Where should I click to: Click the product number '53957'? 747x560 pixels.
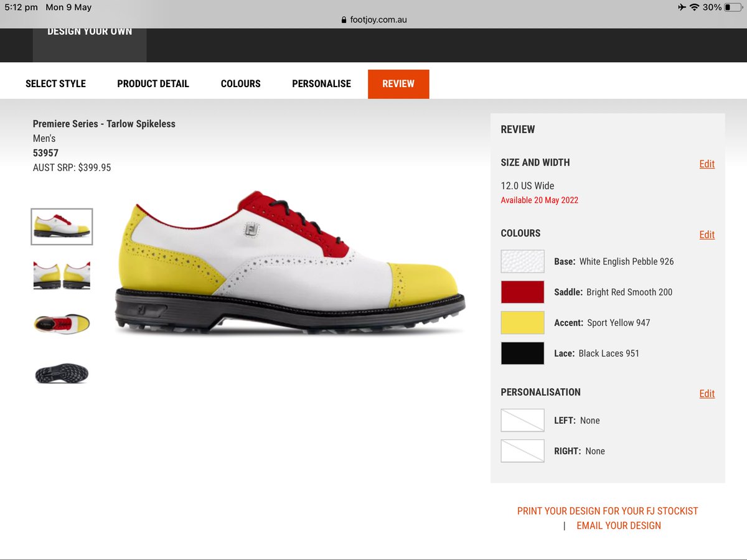[x=45, y=152]
